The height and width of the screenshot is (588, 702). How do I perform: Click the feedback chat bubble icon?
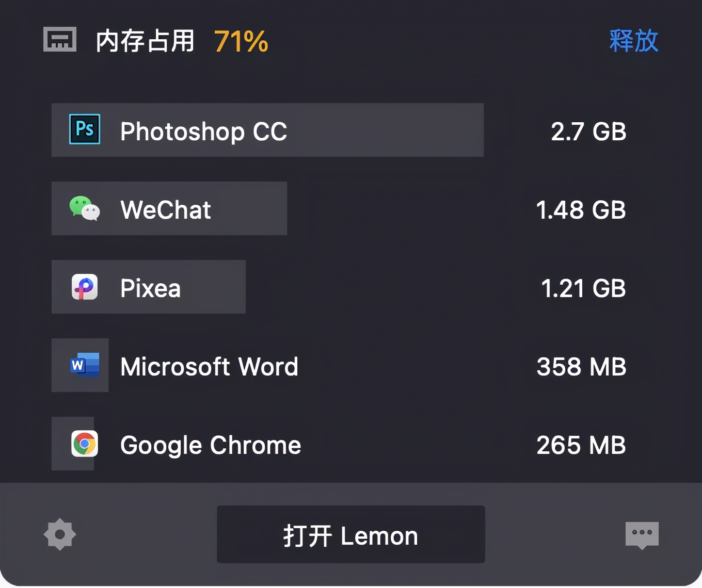pyautogui.click(x=642, y=534)
